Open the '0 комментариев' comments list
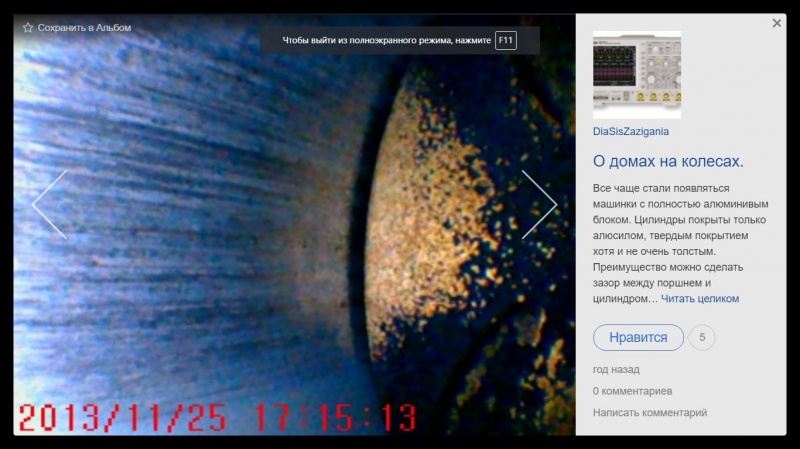 click(632, 391)
